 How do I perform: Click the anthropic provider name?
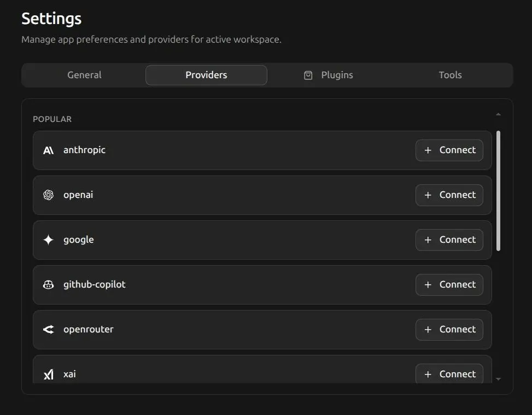coord(85,150)
